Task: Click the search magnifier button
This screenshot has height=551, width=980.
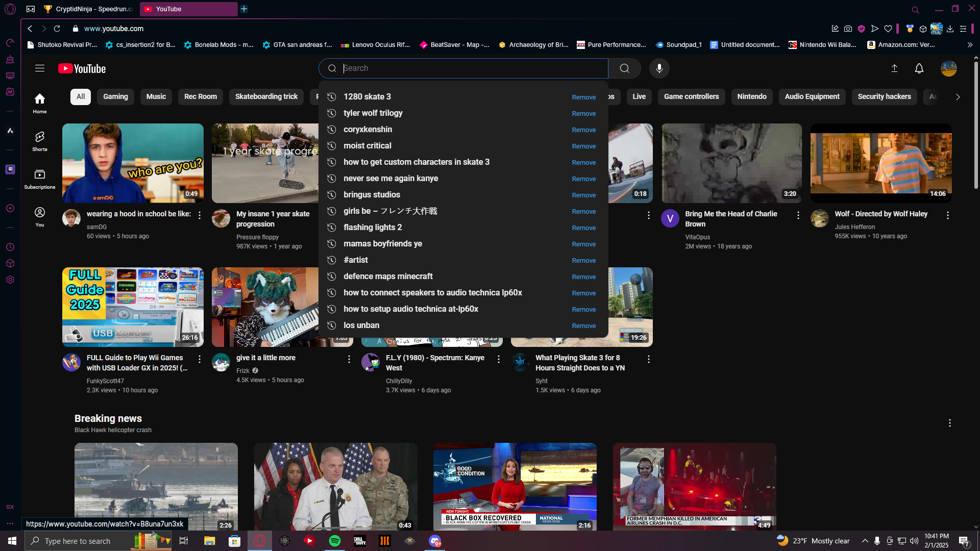Action: [x=624, y=68]
